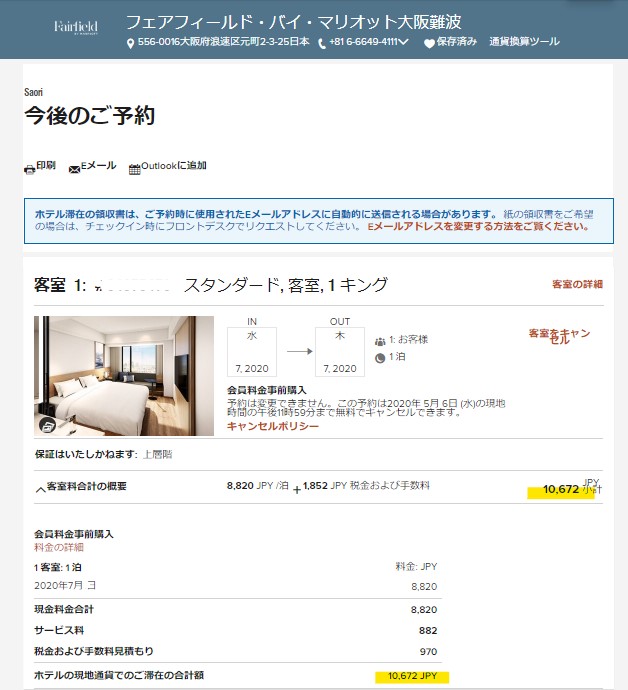Image resolution: width=628 pixels, height=690 pixels.
Task: Click the OUT check-out date box
Action: point(340,352)
